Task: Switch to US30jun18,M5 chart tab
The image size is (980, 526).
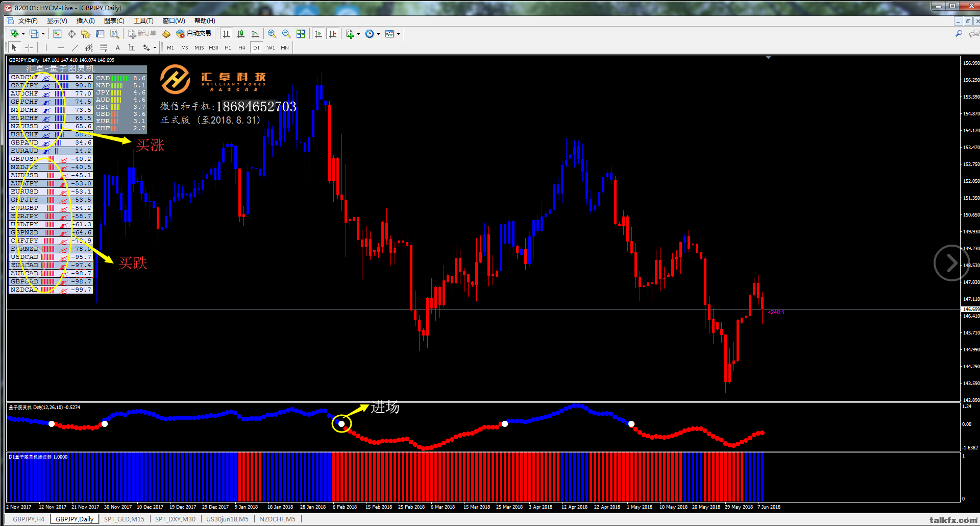Action: pyautogui.click(x=227, y=519)
